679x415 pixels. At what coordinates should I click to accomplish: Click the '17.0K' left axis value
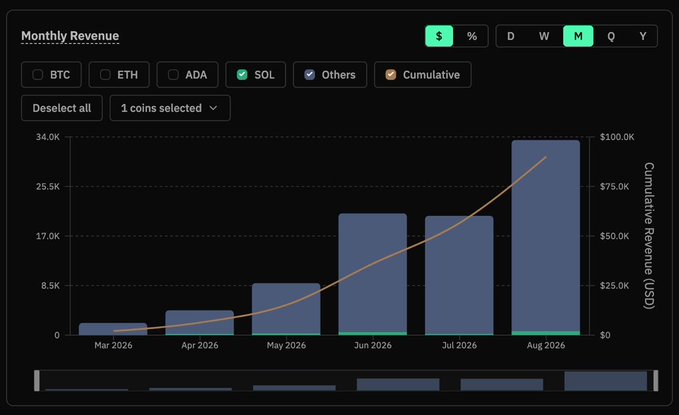coord(48,236)
